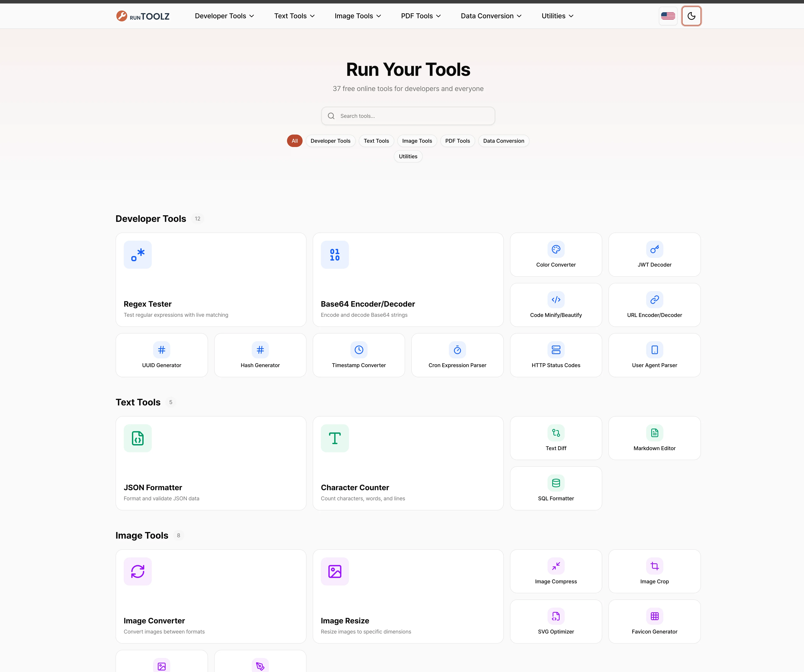
Task: Click the Timestamp Converter clock icon
Action: click(359, 349)
